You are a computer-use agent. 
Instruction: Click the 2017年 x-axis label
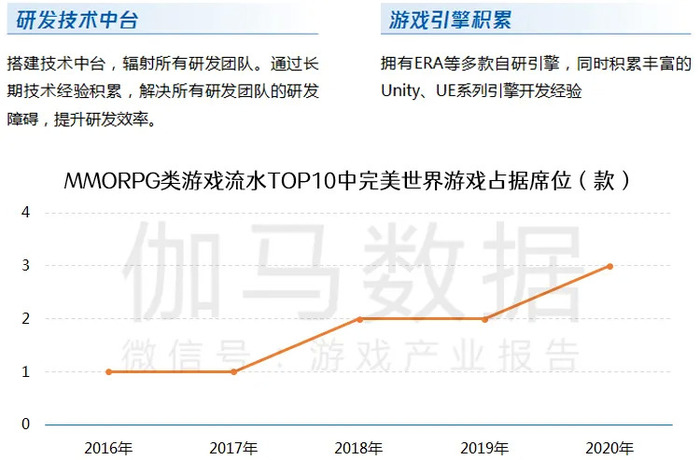click(233, 448)
